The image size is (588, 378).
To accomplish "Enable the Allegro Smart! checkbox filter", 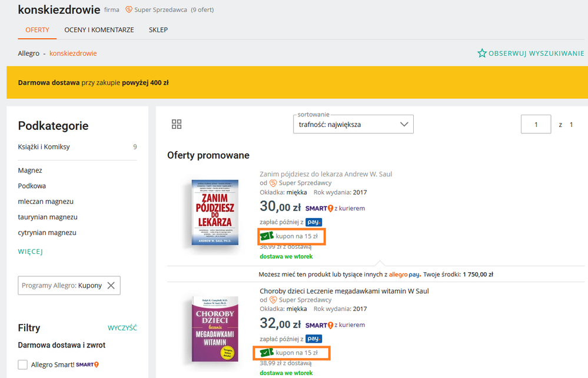I will click(23, 365).
